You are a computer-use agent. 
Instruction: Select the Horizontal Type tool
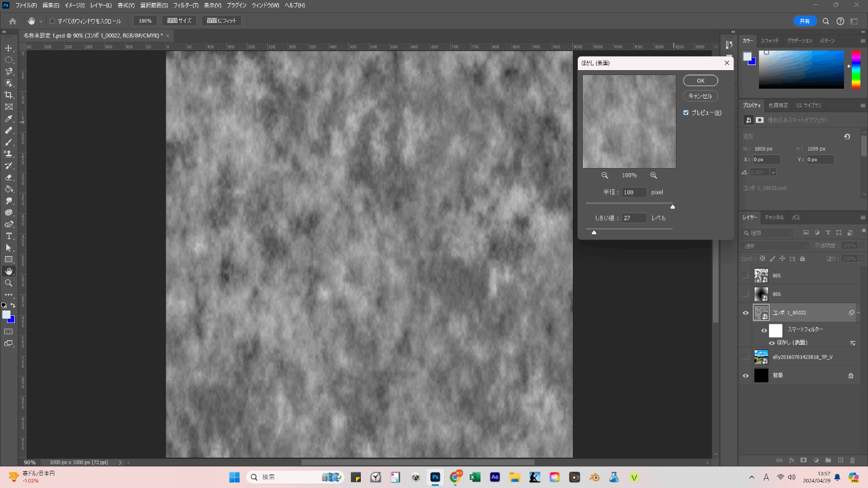(x=9, y=236)
